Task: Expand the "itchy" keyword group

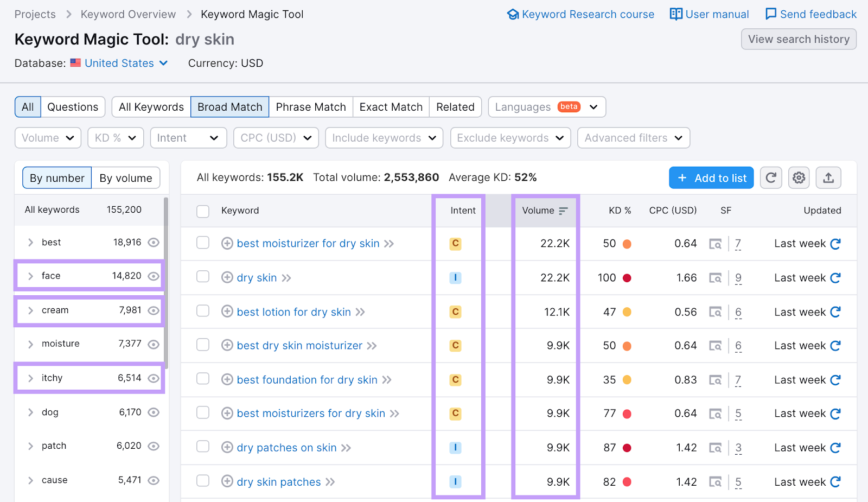Action: click(x=31, y=378)
